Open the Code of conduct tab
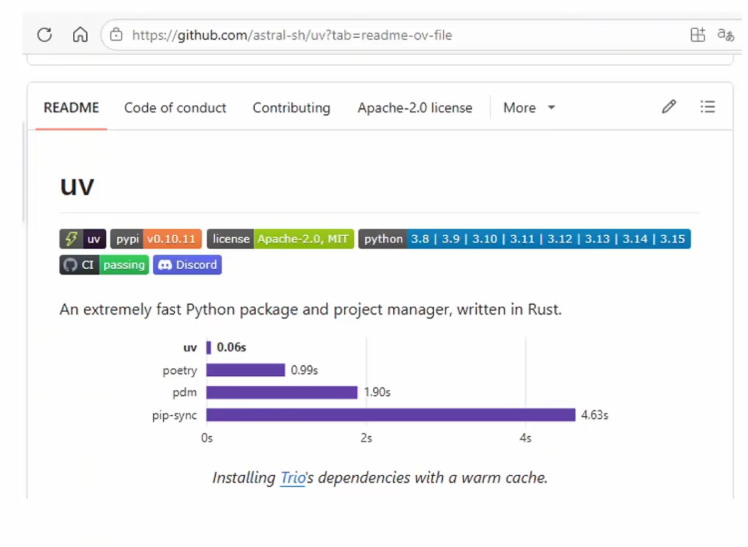The width and height of the screenshot is (748, 547). click(x=175, y=108)
